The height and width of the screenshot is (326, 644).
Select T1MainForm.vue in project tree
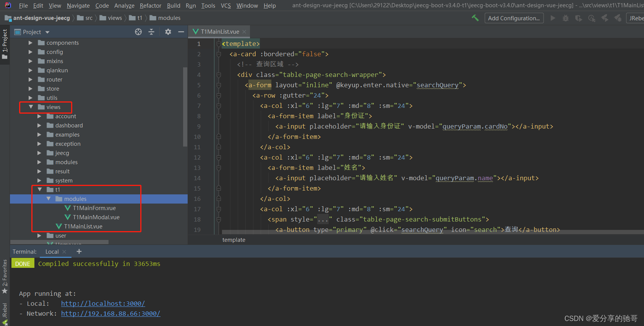pyautogui.click(x=94, y=208)
